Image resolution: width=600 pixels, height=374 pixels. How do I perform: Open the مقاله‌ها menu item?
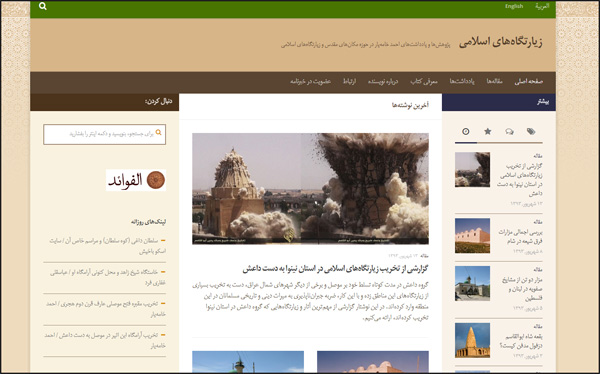click(494, 81)
